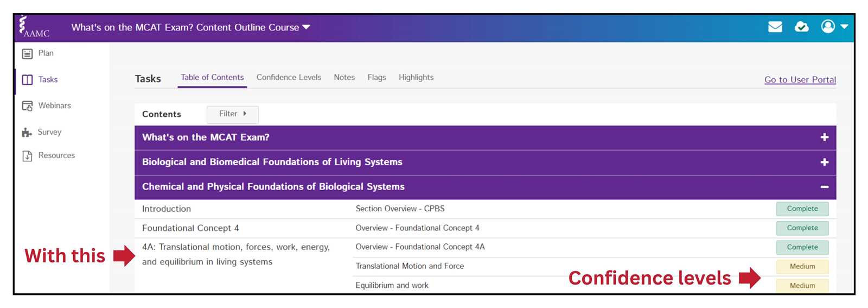Expand What's on the MCAT Exam? section
Viewport: 868px width, 308px height.
pyautogui.click(x=824, y=137)
